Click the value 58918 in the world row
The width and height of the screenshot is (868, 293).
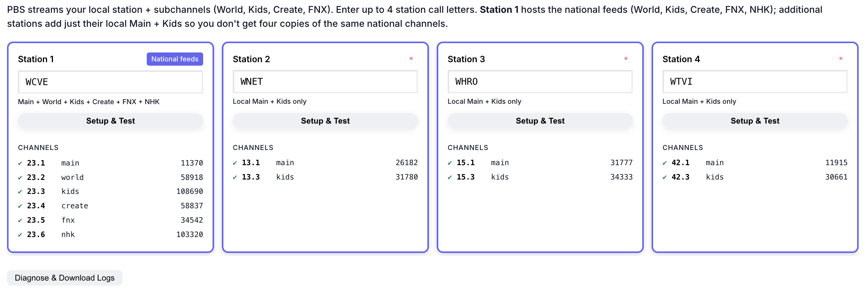192,178
